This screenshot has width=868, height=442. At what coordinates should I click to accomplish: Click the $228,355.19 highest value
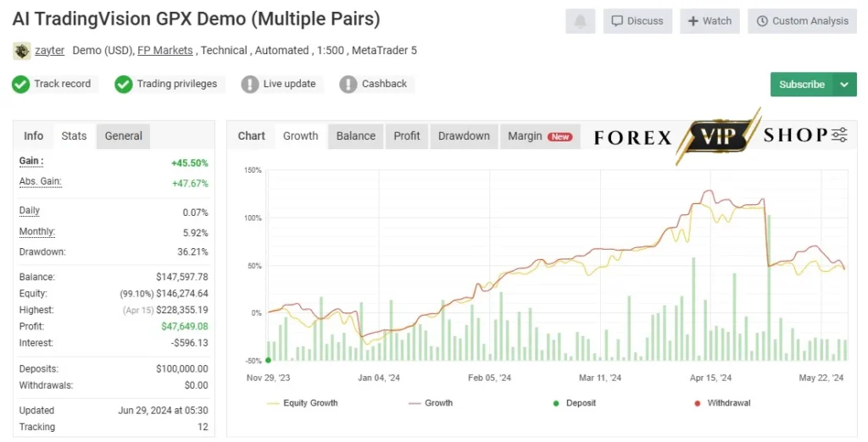pyautogui.click(x=182, y=310)
